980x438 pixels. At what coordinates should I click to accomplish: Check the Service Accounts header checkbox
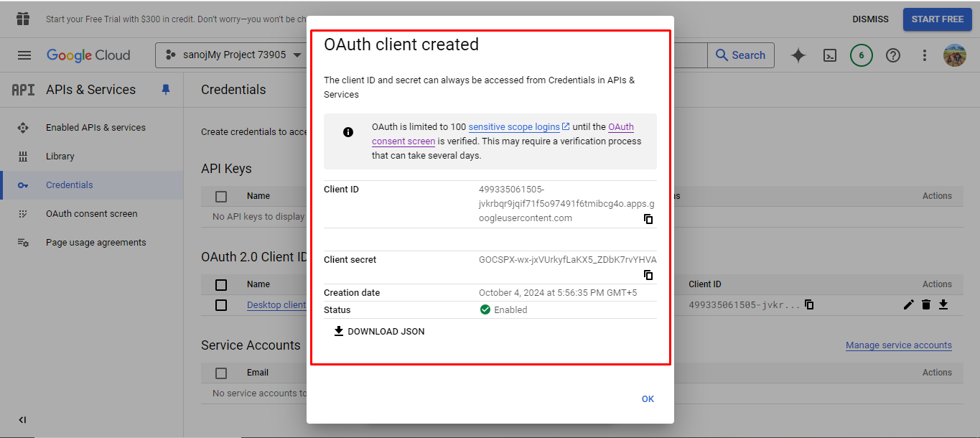coord(221,373)
